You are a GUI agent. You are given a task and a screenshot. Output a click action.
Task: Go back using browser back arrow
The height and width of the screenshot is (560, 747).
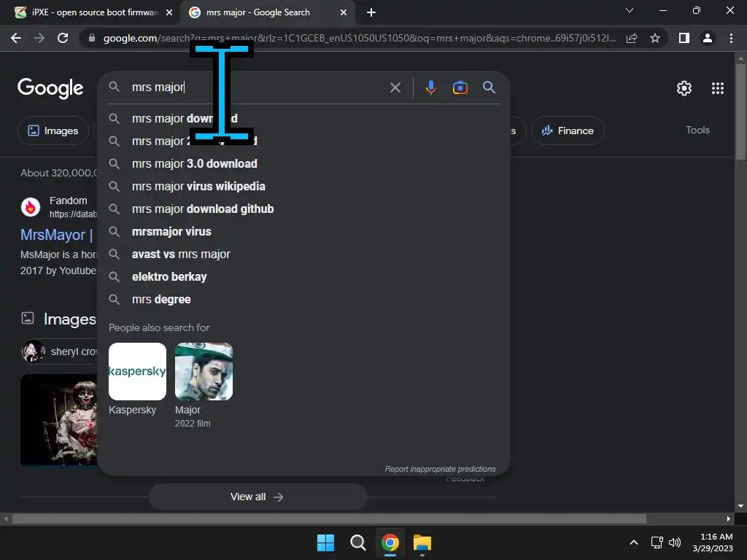coord(16,38)
